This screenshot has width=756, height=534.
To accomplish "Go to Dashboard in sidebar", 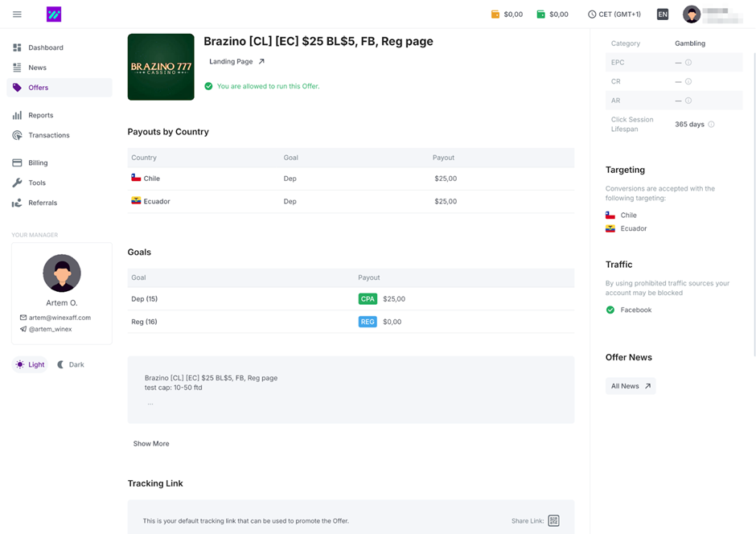I will tap(45, 48).
